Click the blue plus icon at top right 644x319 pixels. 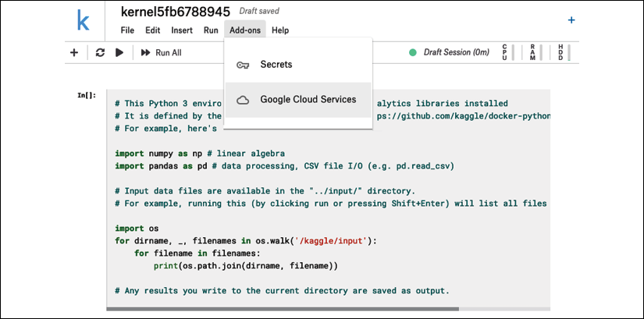click(x=571, y=20)
